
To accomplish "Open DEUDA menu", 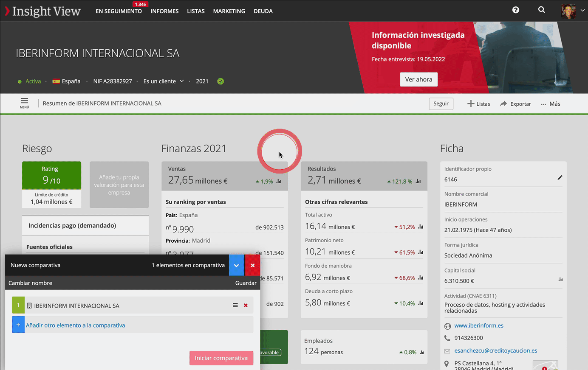I will click(x=263, y=11).
